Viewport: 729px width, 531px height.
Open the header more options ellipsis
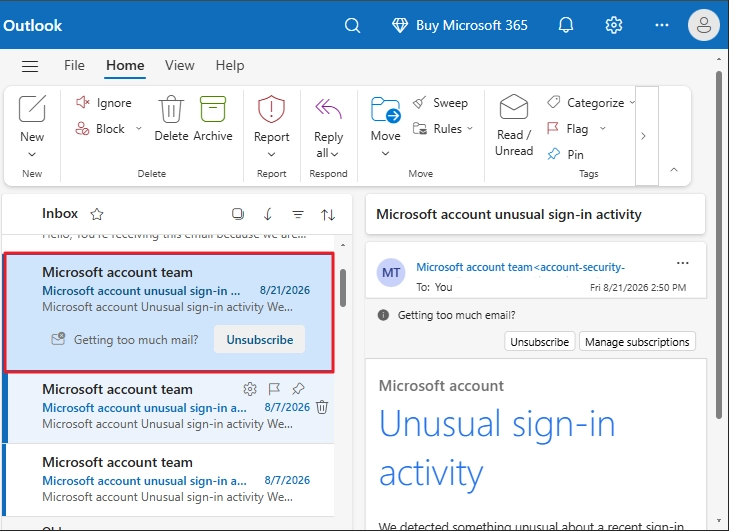pyautogui.click(x=662, y=25)
